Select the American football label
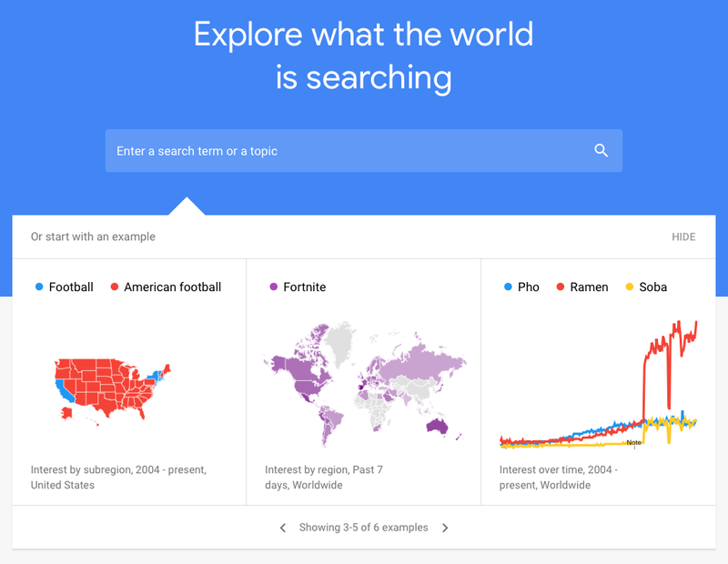728x564 pixels. pyautogui.click(x=172, y=287)
